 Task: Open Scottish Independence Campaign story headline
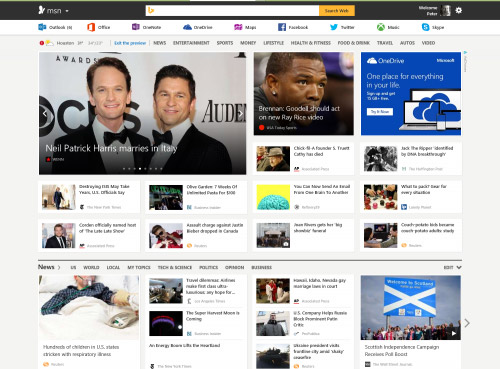402,350
